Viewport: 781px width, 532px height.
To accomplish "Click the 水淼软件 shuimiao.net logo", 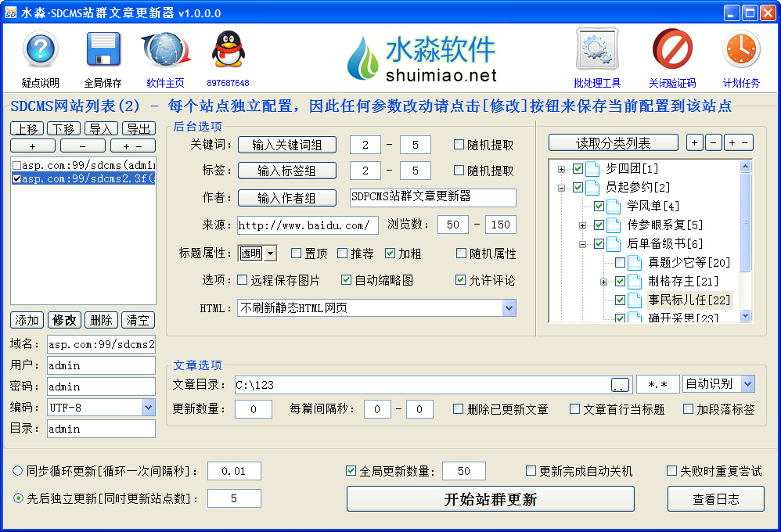I will pos(423,58).
